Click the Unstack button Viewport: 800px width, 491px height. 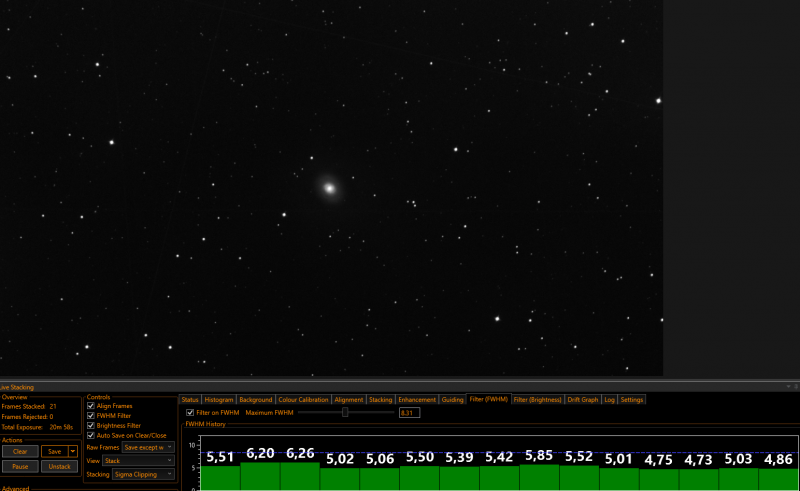[59, 467]
